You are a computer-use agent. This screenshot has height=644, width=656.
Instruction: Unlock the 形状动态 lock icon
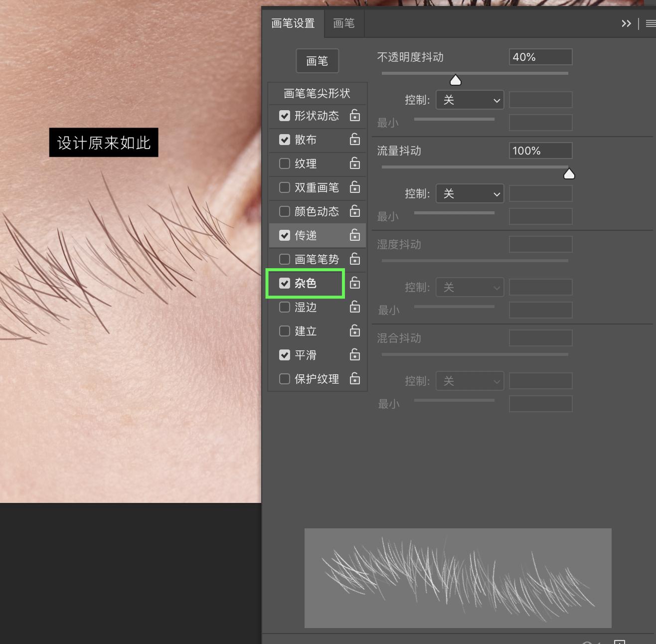(354, 116)
